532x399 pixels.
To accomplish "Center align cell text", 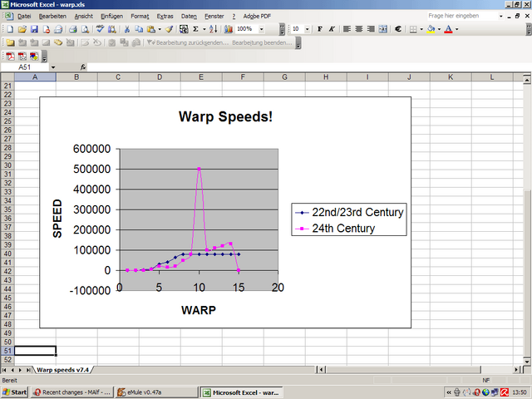I will pyautogui.click(x=359, y=29).
